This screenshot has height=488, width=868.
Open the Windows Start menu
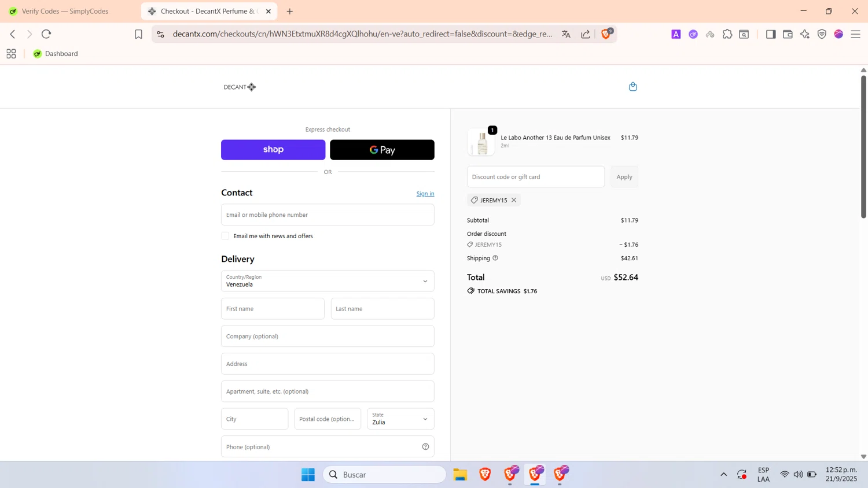[x=308, y=475]
